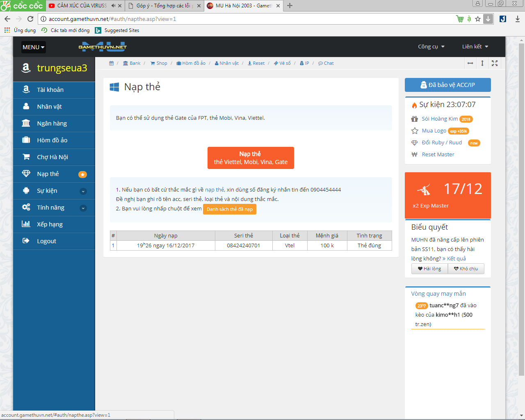Viewport: 525px width, 420px height.
Task: Click the orange Danh sách thẻ đã nạp button
Action: coord(229,209)
